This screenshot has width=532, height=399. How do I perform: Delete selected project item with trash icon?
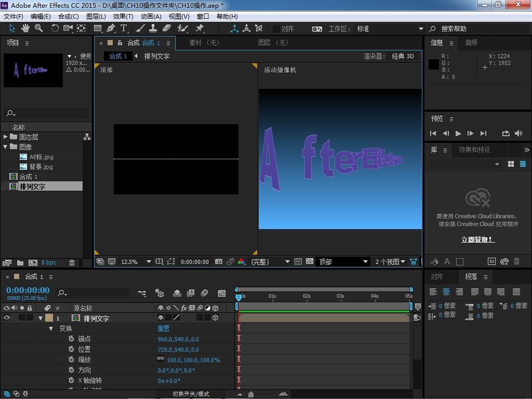coord(72,262)
